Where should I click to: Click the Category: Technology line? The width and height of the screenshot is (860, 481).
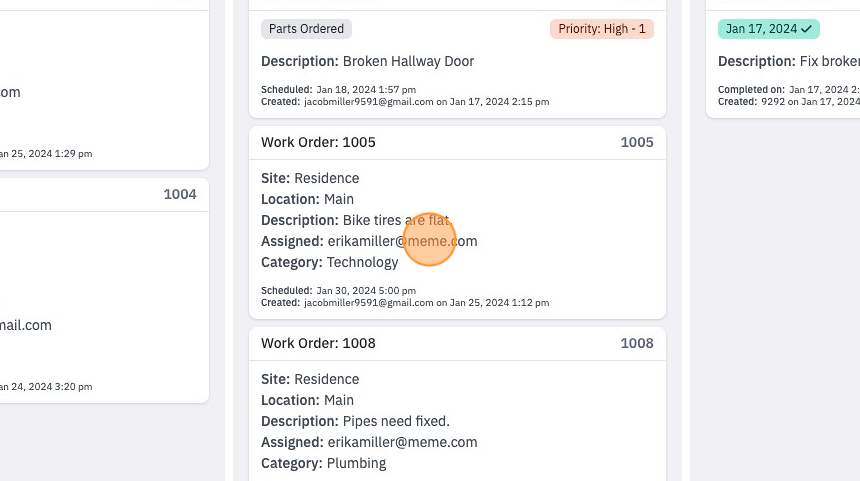[x=330, y=263]
